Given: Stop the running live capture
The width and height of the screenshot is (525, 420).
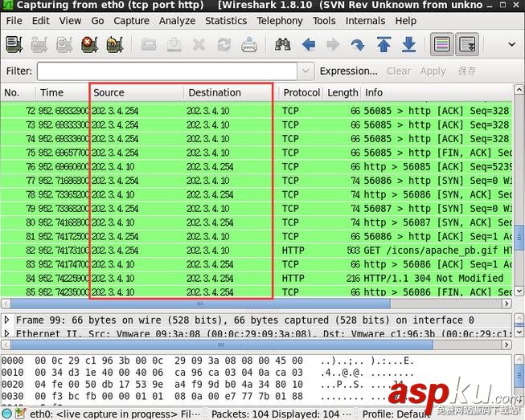Looking at the screenshot, I should 89,44.
